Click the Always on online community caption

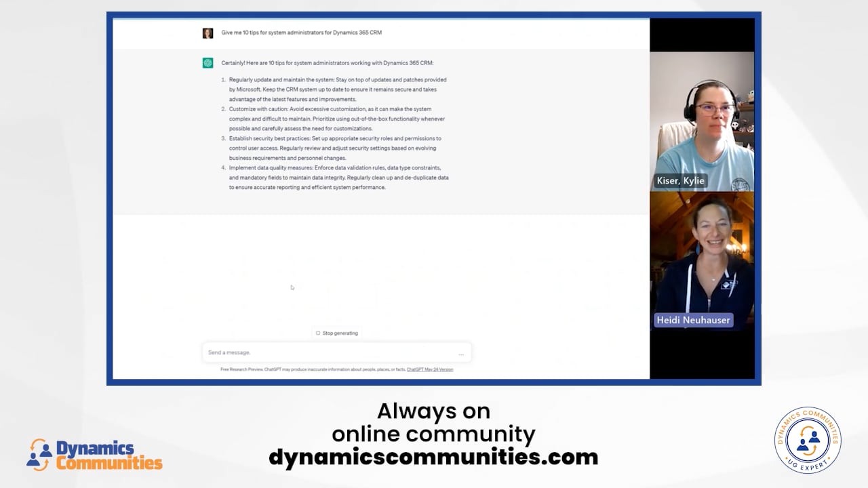[x=433, y=422]
